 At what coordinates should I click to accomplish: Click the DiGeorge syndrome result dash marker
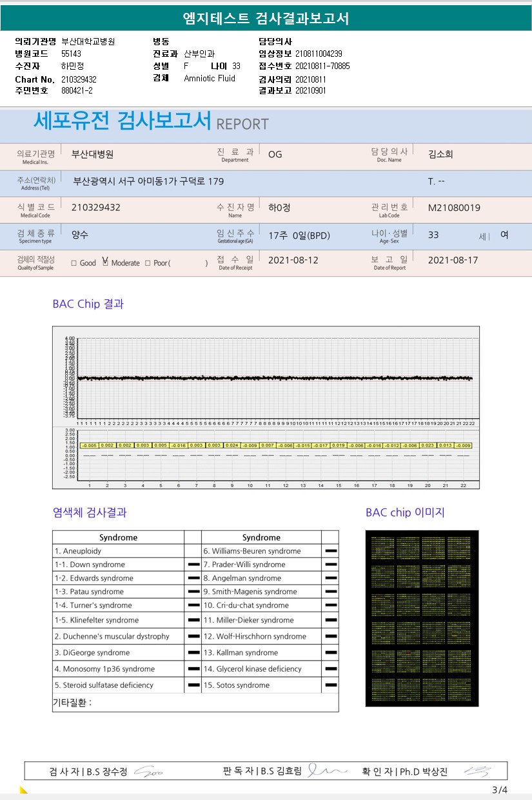(x=193, y=653)
